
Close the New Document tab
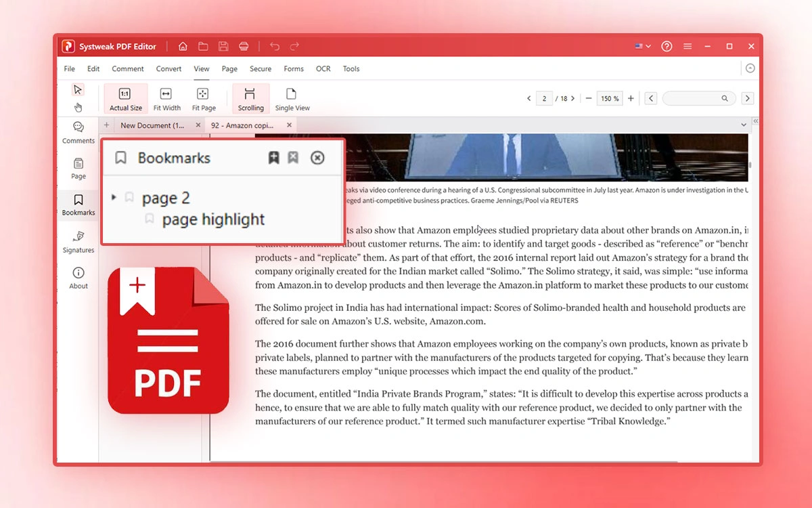pos(198,125)
